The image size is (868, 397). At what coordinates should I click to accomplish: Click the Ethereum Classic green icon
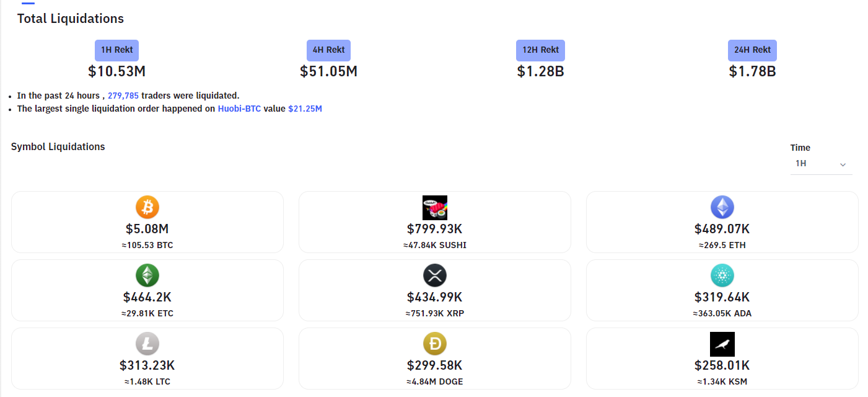tap(147, 275)
